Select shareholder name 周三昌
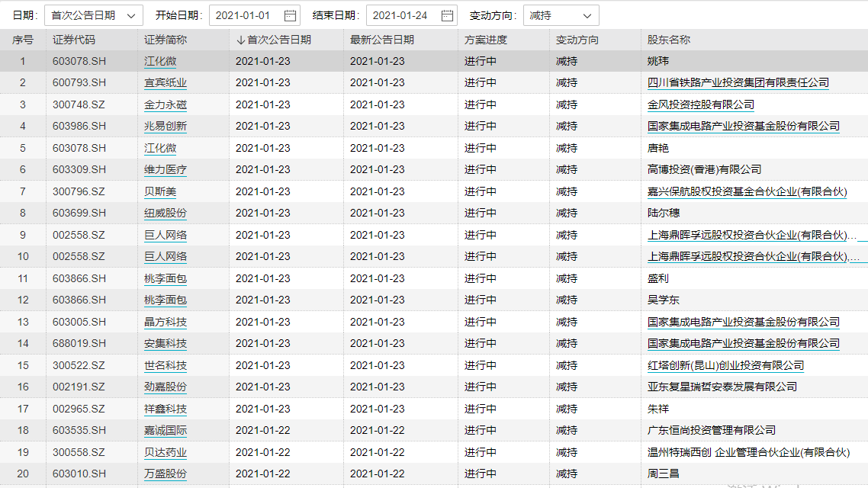Screen dimensions: 868x488 point(664,474)
